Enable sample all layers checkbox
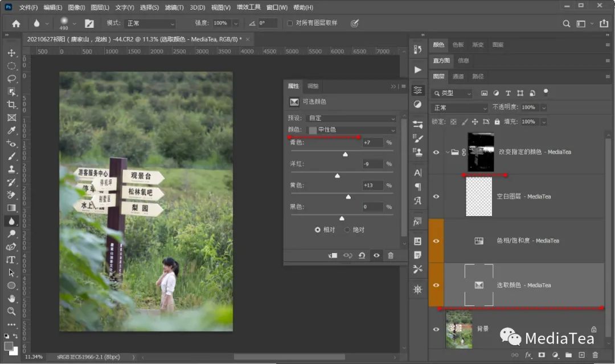 point(290,23)
